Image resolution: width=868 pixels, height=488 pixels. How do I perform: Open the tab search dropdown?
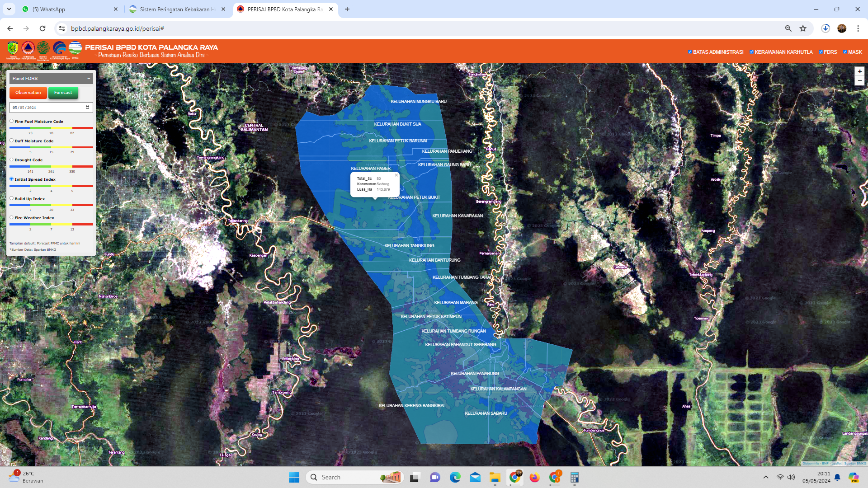[x=9, y=9]
